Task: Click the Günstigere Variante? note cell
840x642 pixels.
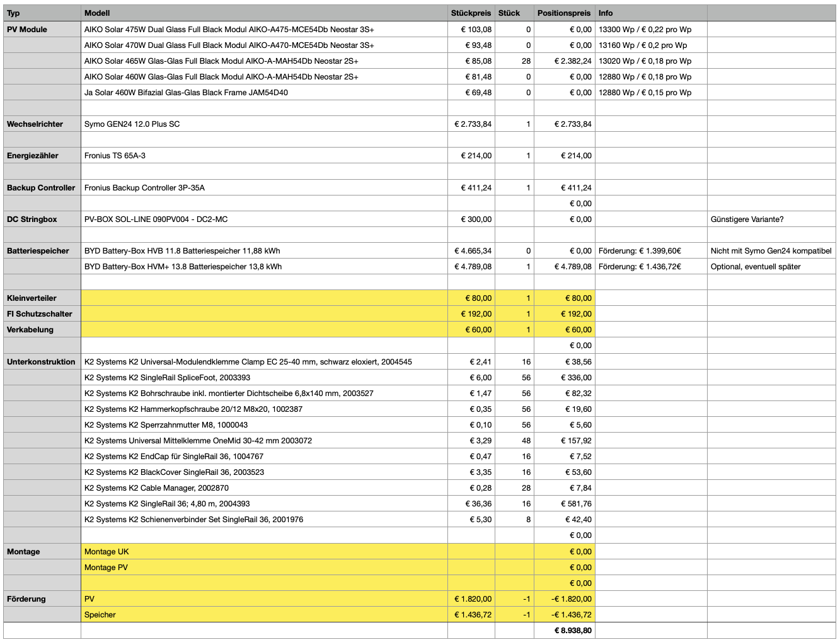Action: pos(771,219)
